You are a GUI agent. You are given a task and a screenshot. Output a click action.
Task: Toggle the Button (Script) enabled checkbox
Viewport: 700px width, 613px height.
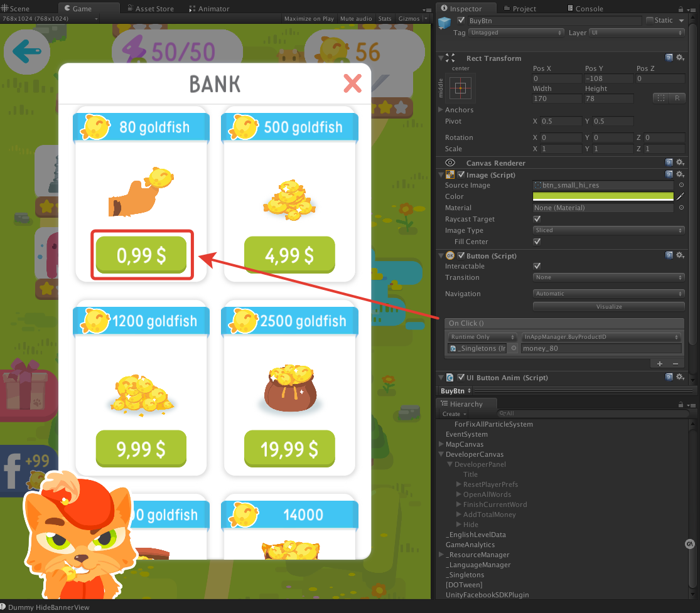(461, 255)
